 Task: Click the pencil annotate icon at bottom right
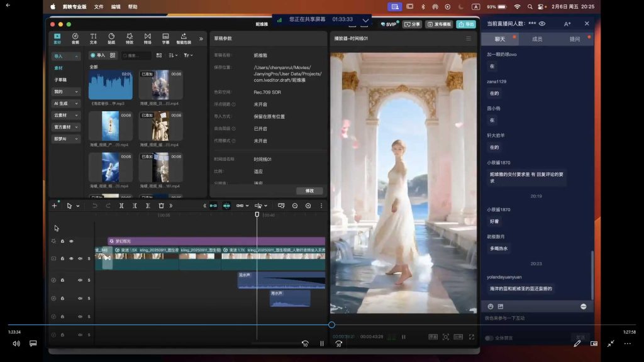click(x=577, y=344)
